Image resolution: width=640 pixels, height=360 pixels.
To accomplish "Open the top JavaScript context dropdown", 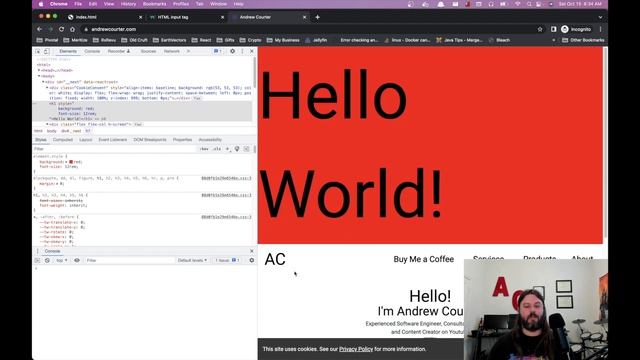I will point(62,260).
